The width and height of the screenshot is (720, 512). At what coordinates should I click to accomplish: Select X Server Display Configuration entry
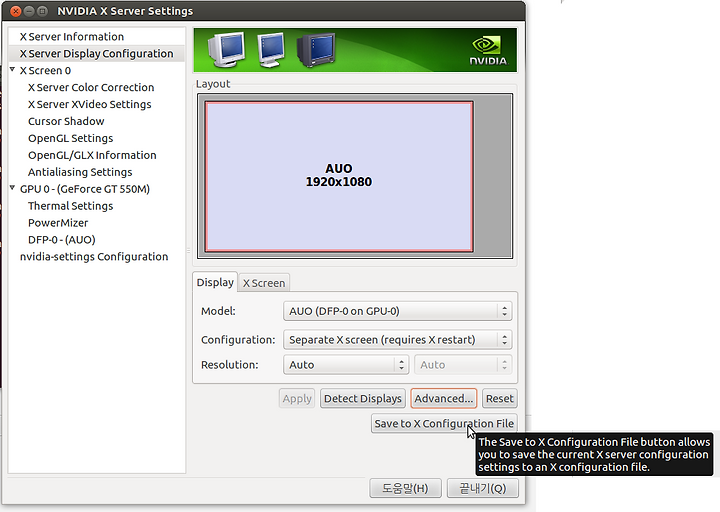tap(96, 54)
